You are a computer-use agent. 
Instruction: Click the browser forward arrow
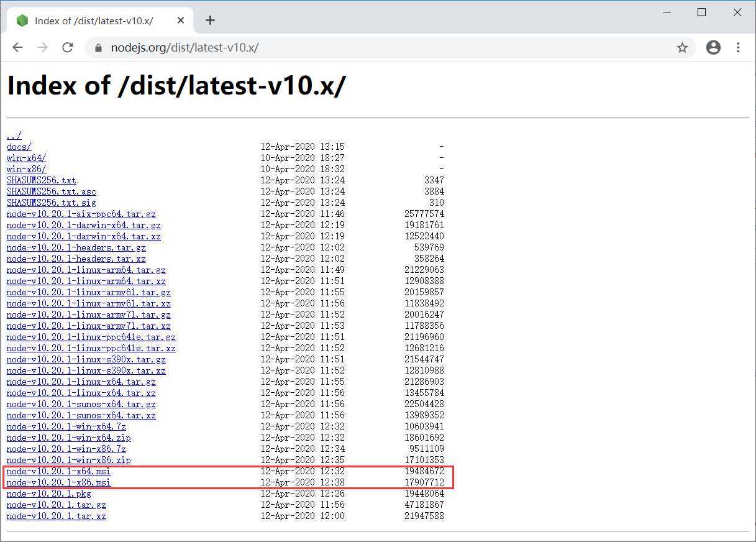pyautogui.click(x=42, y=47)
